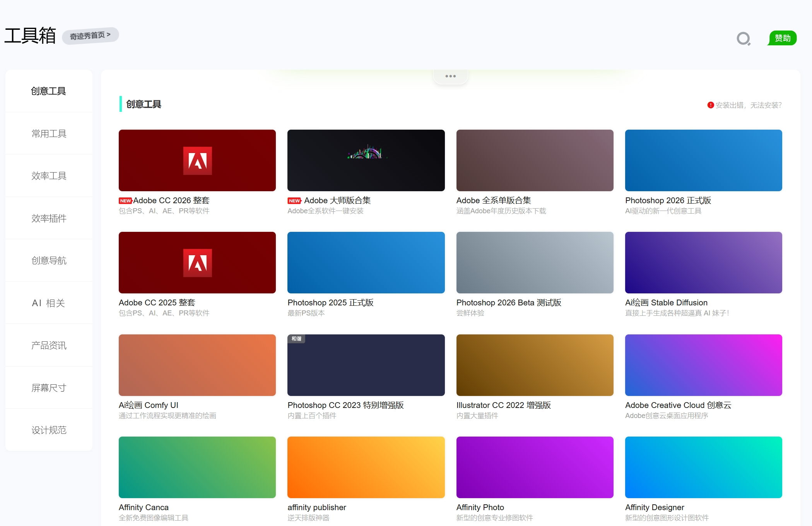Click the 创意工具 section heading

click(x=144, y=104)
